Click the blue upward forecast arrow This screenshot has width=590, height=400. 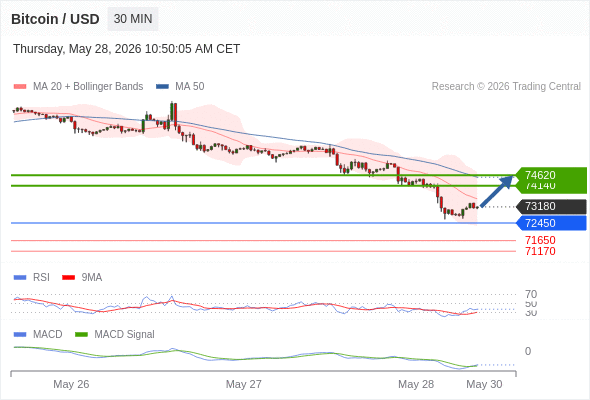(497, 191)
